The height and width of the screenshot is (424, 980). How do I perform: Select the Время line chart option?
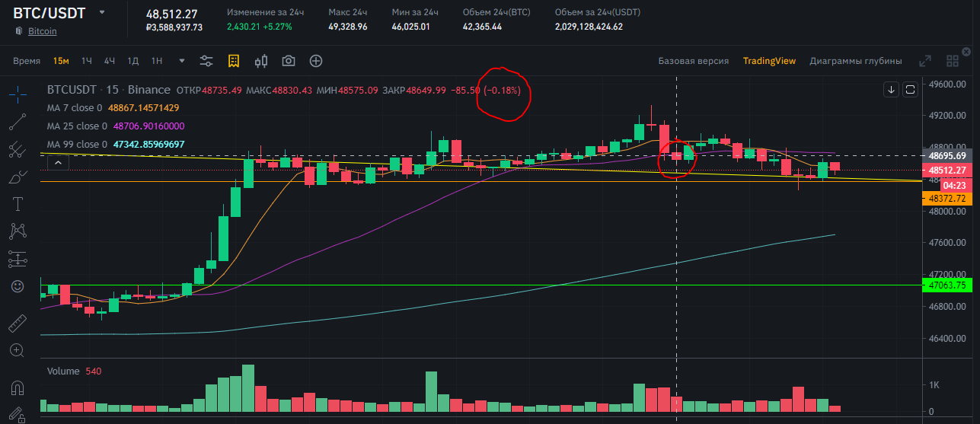click(27, 61)
